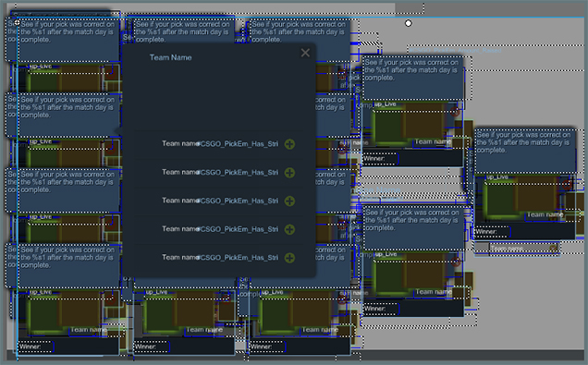Add the first team in popup list
The width and height of the screenshot is (588, 365).
tap(289, 144)
